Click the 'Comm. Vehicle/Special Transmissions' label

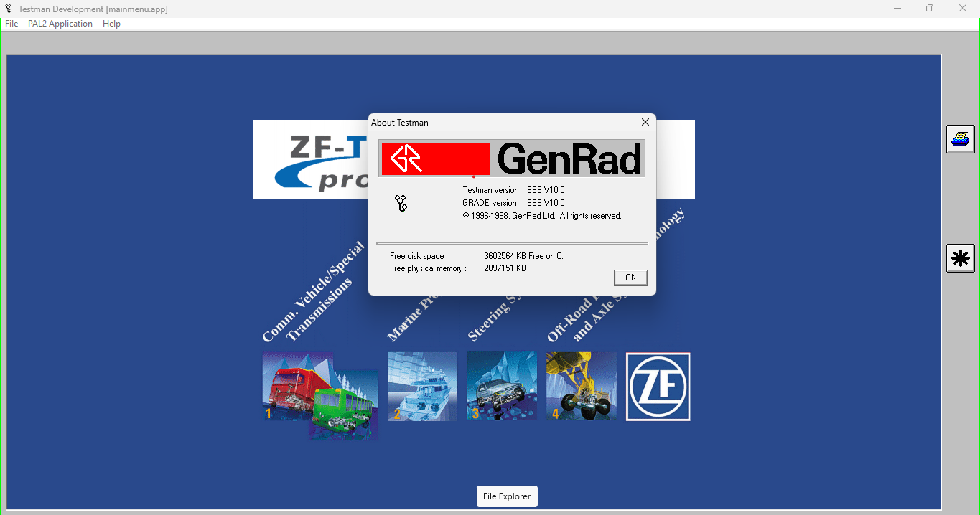(x=314, y=293)
